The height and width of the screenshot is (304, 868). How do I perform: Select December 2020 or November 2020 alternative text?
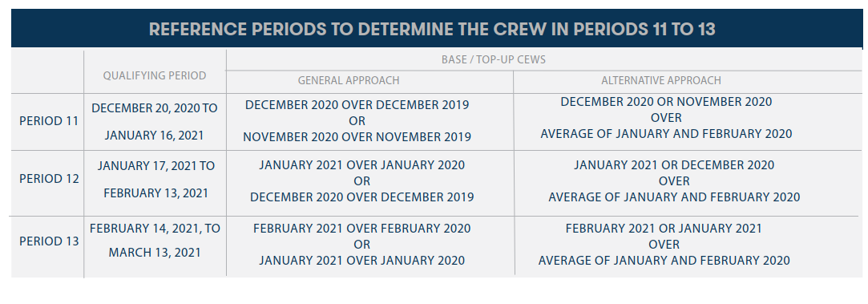(x=666, y=102)
